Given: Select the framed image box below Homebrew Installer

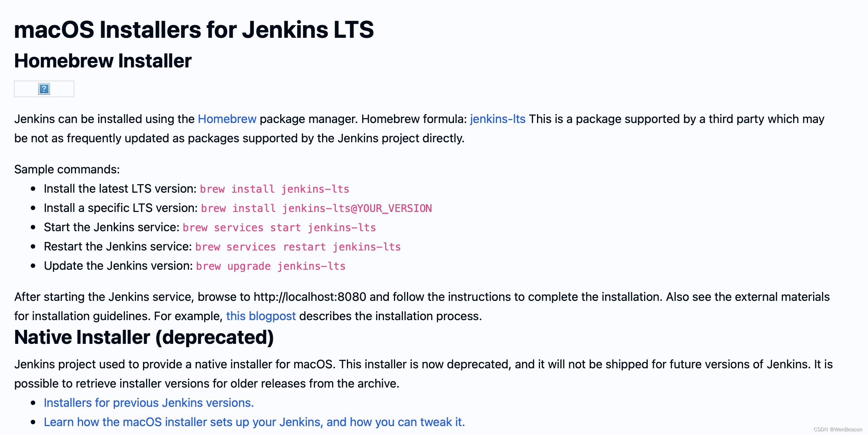Looking at the screenshot, I should click(x=44, y=89).
